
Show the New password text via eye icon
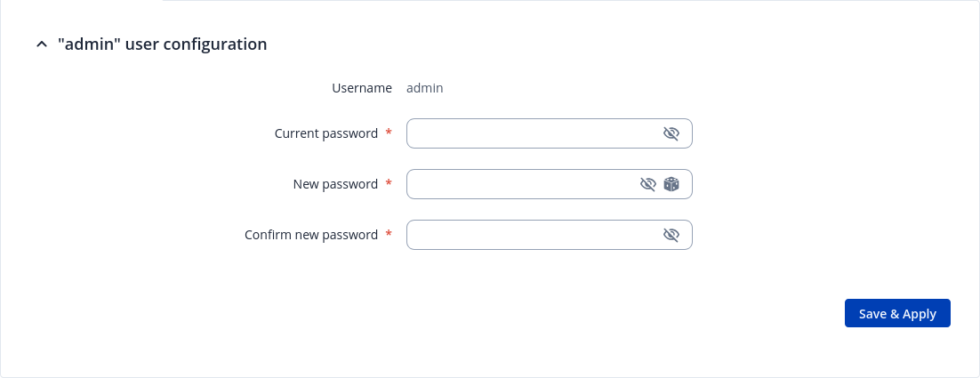coord(648,184)
